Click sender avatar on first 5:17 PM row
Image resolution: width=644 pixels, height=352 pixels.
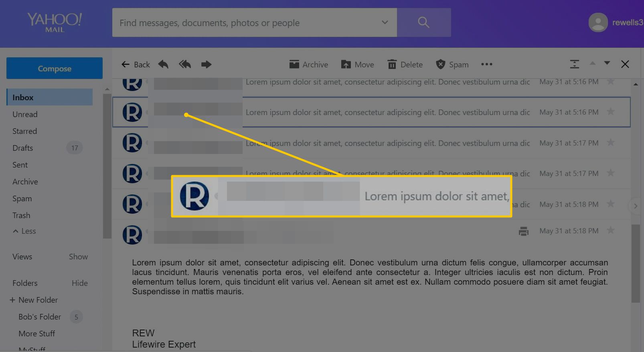tap(132, 143)
